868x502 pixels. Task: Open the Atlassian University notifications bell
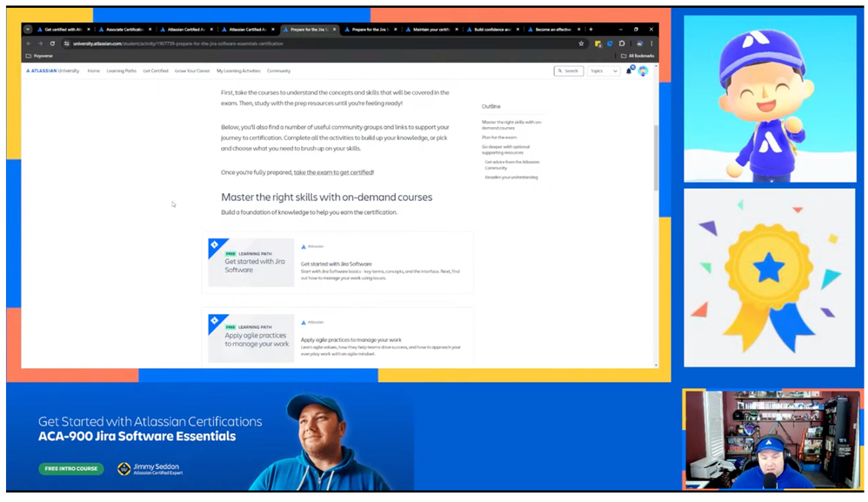click(x=629, y=70)
